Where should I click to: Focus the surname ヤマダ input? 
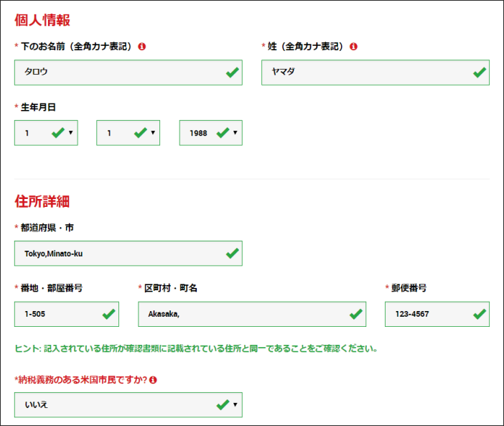pos(375,73)
